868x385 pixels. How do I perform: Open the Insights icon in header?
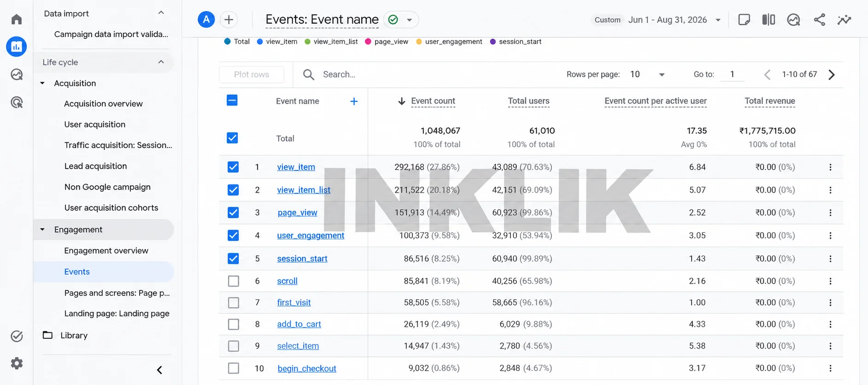point(793,19)
